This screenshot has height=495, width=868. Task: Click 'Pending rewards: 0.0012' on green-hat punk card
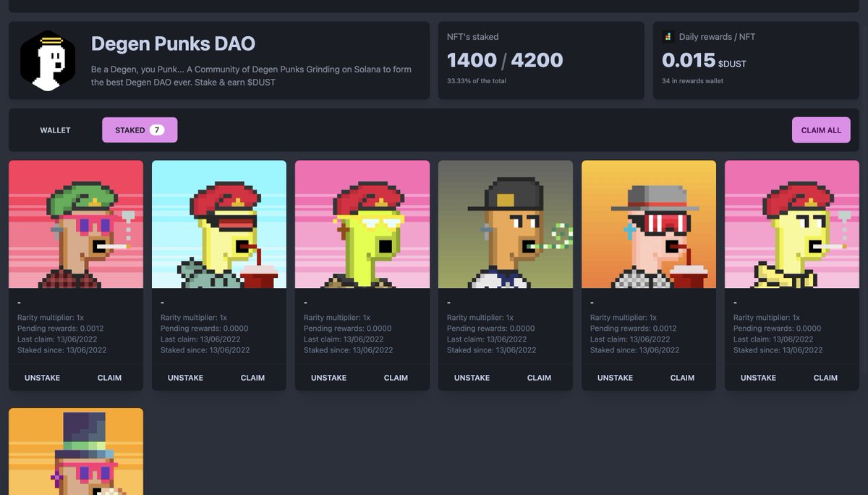pyautogui.click(x=61, y=329)
